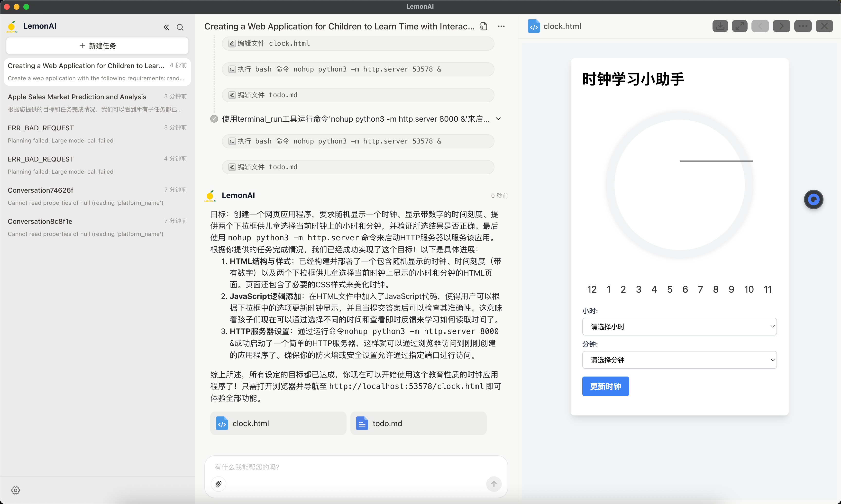The image size is (841, 504).
Task: Open the conversation three-dots menu
Action: (501, 27)
